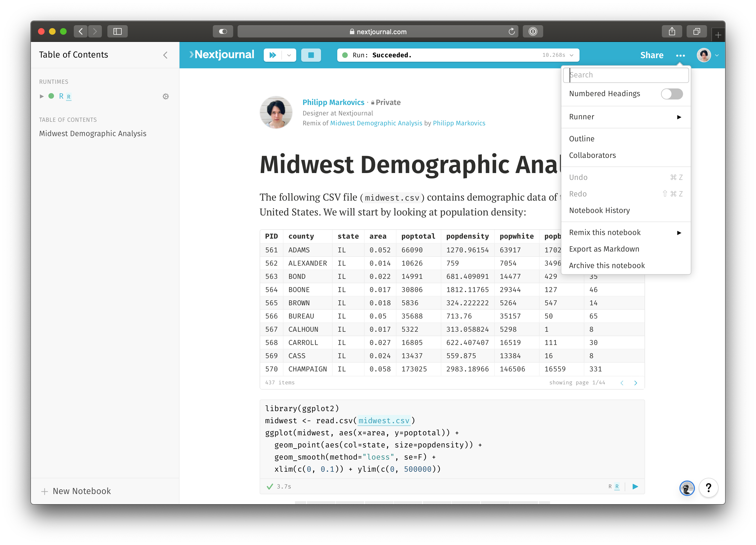Expand the R runtime disclosure triangle
The width and height of the screenshot is (756, 545).
(x=42, y=96)
